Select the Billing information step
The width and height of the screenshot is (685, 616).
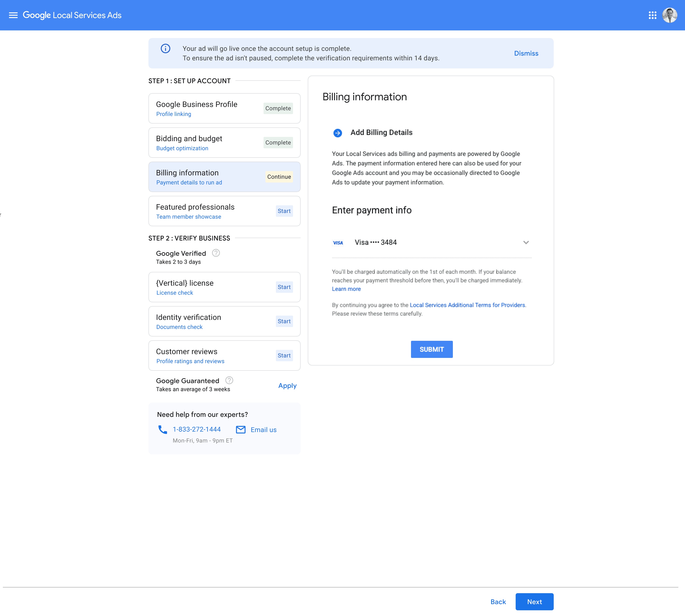224,177
